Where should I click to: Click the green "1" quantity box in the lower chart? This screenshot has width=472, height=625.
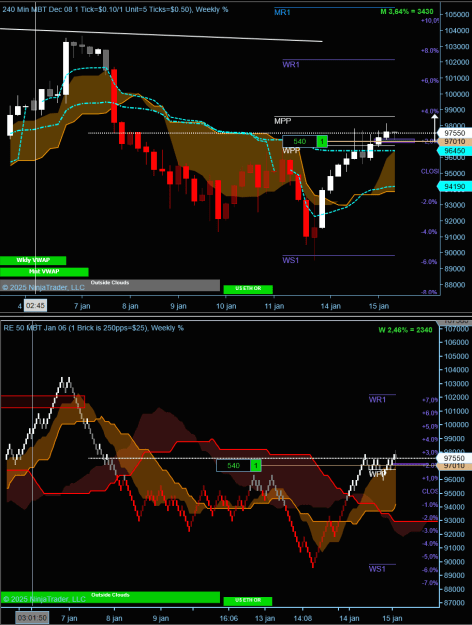(x=256, y=466)
